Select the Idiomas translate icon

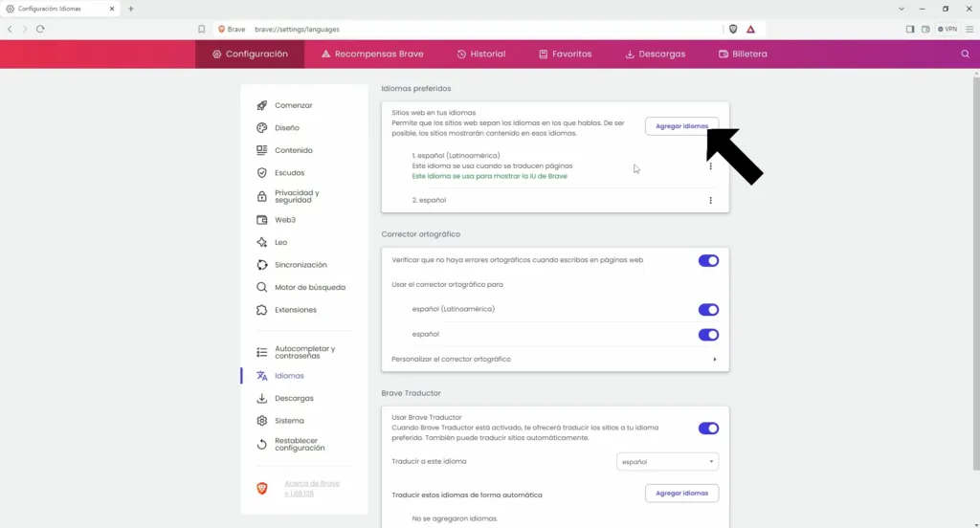[x=262, y=376]
